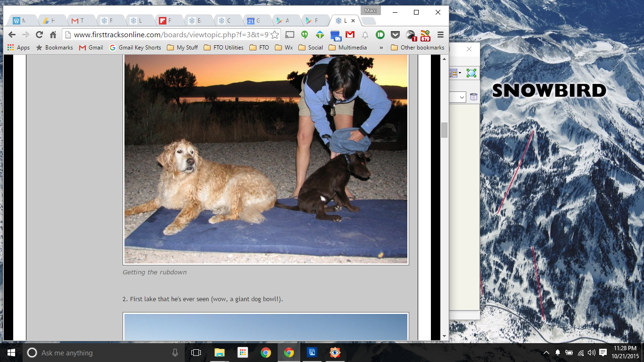Expand the bookmarks bar overflow chevron
Viewport: 644px width, 362px height.
coord(381,48)
